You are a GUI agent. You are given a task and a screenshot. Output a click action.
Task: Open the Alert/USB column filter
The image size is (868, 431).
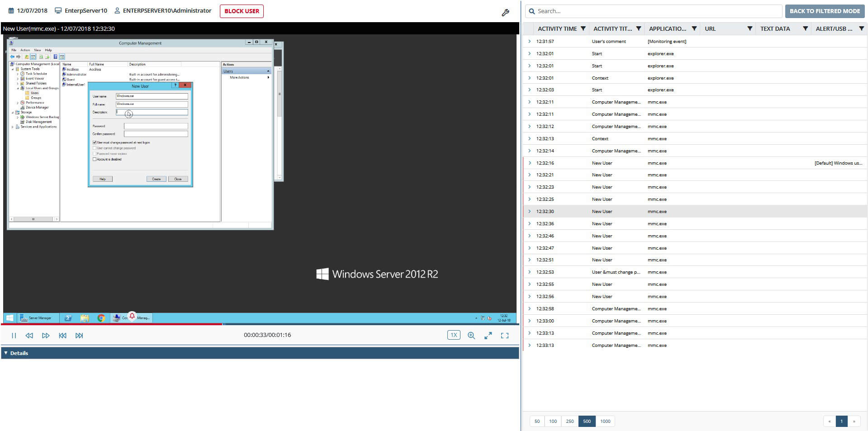[x=861, y=28]
